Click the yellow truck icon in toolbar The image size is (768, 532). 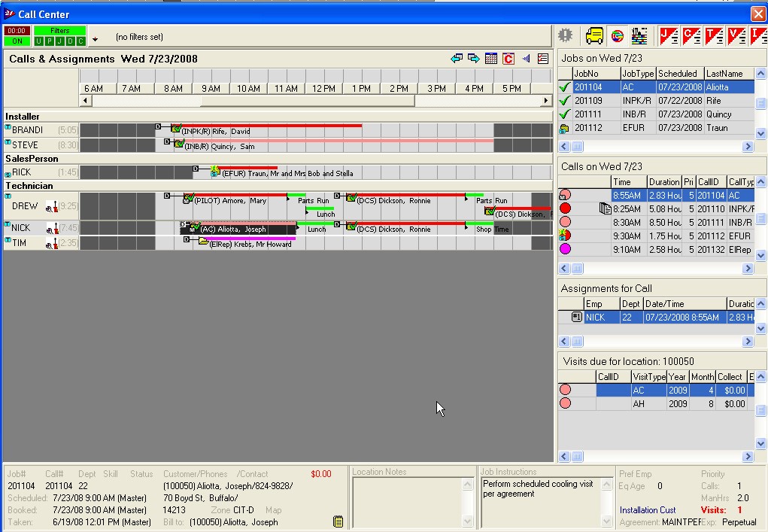(x=594, y=35)
